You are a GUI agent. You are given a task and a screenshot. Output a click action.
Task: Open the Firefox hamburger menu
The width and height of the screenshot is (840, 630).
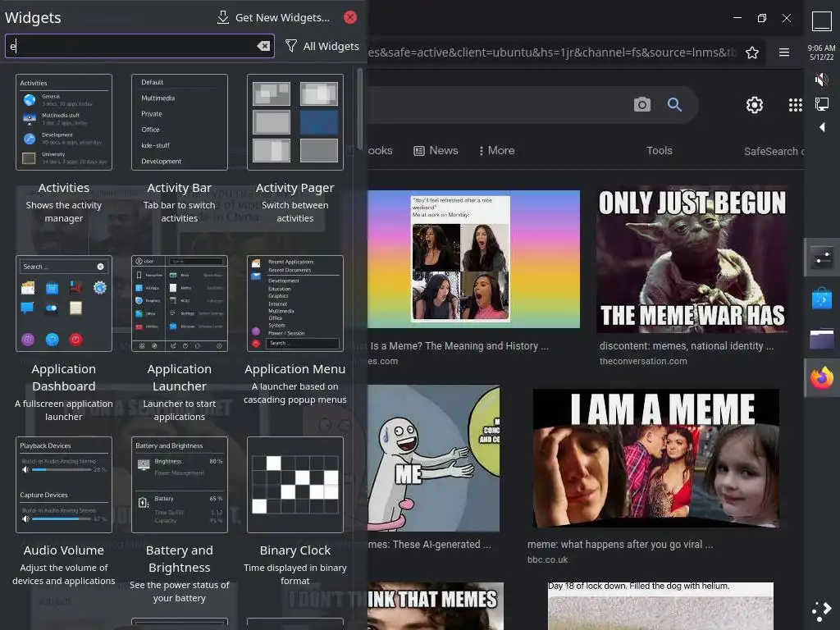[784, 52]
